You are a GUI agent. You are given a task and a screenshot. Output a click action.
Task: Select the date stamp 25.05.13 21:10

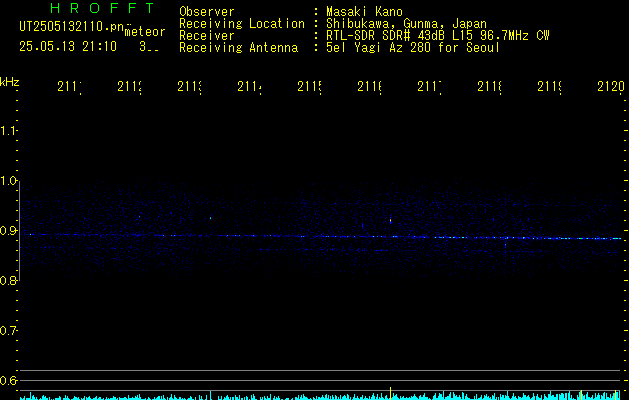click(68, 47)
